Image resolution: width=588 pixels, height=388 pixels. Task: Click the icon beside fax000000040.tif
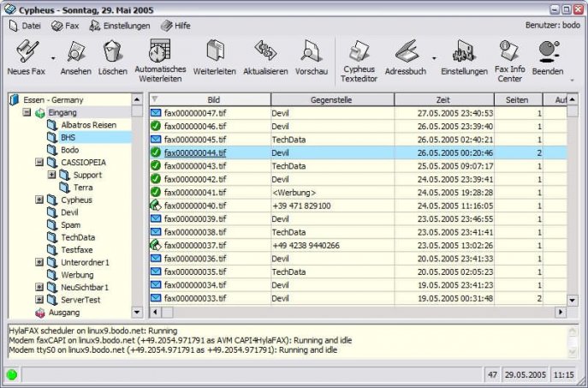[x=156, y=206]
